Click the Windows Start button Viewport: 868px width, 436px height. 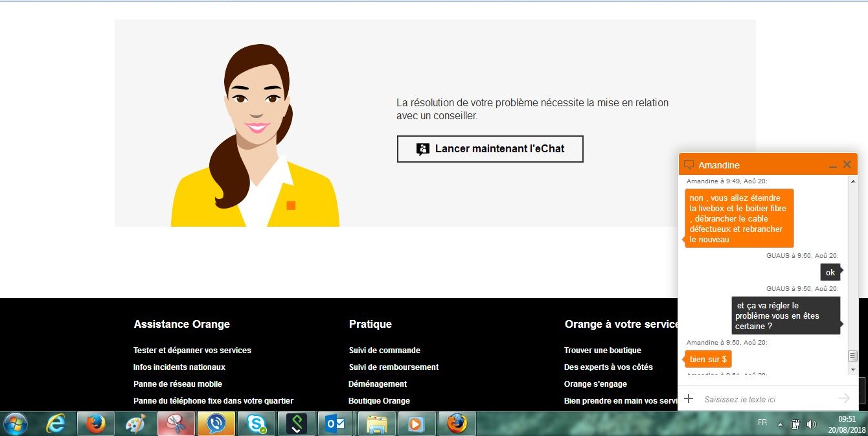(16, 424)
